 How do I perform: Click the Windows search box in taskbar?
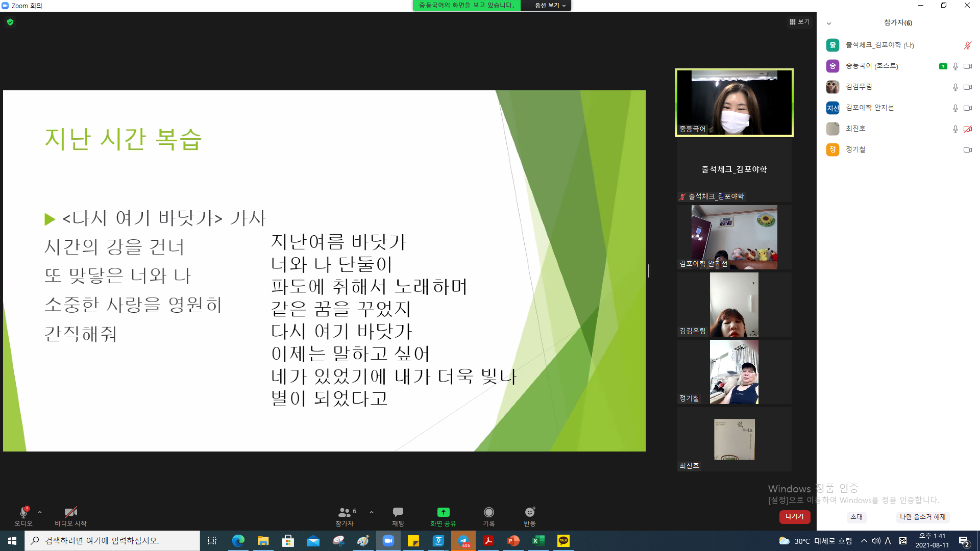(112, 541)
